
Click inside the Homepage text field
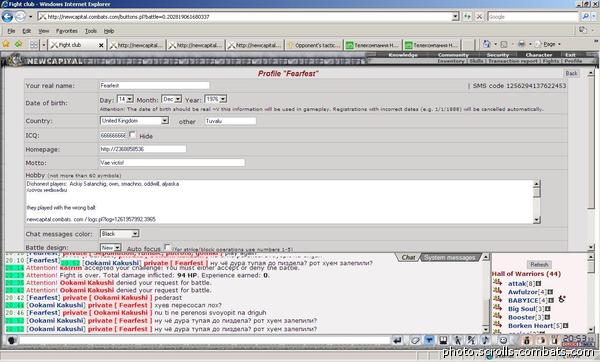point(143,149)
